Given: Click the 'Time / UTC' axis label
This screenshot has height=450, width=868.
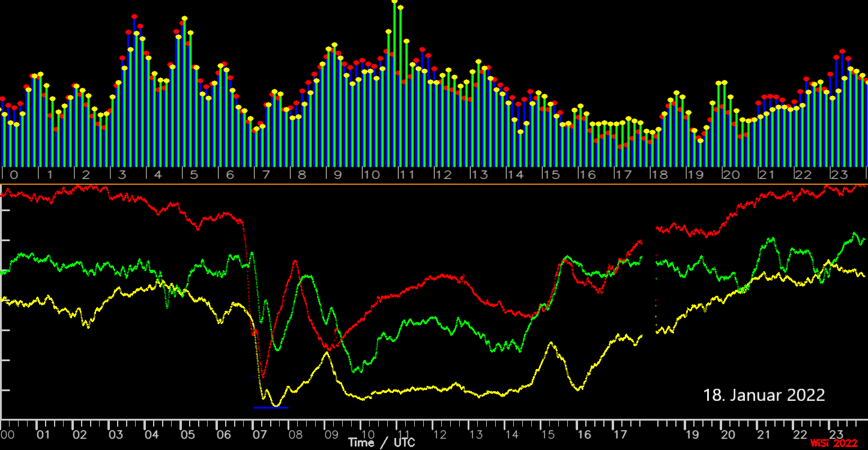Looking at the screenshot, I should tap(381, 443).
